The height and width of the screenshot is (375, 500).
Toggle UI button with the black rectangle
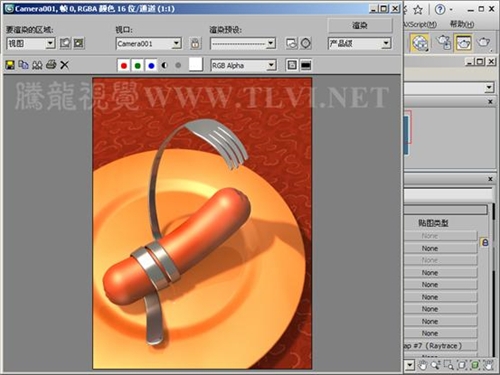(x=306, y=65)
